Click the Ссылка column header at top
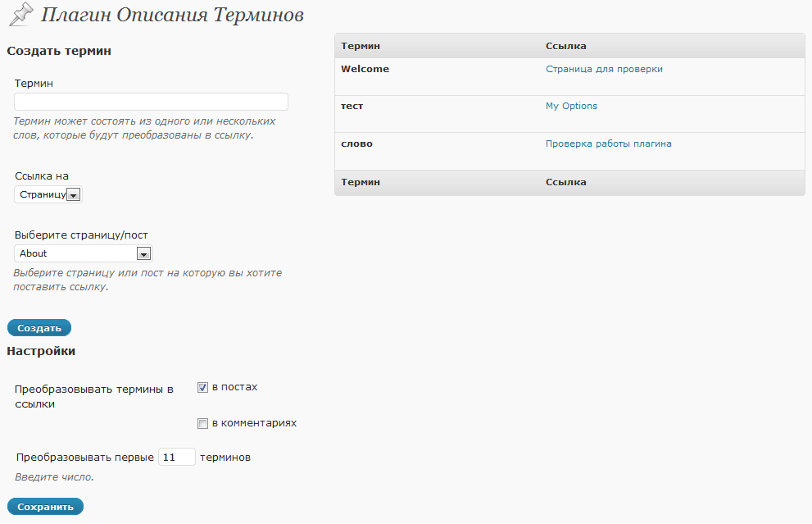 click(x=565, y=46)
